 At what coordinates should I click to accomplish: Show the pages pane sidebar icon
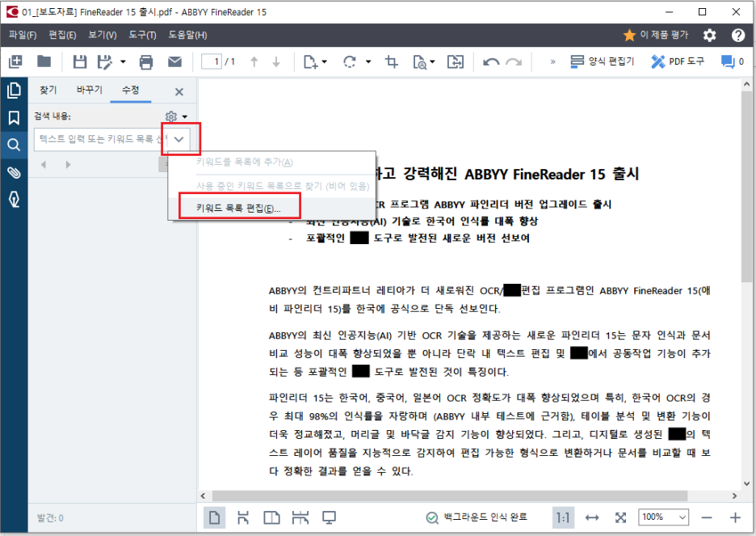click(x=14, y=91)
